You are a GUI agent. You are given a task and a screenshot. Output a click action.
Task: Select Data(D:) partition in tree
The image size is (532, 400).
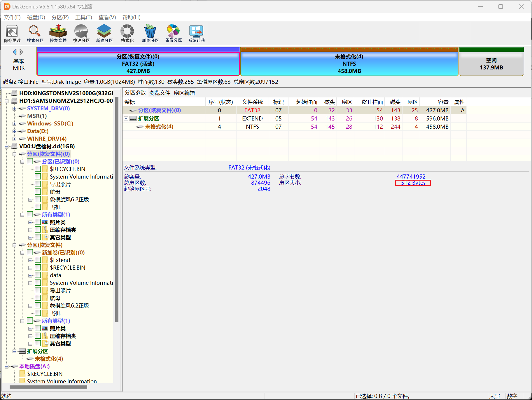(x=38, y=131)
